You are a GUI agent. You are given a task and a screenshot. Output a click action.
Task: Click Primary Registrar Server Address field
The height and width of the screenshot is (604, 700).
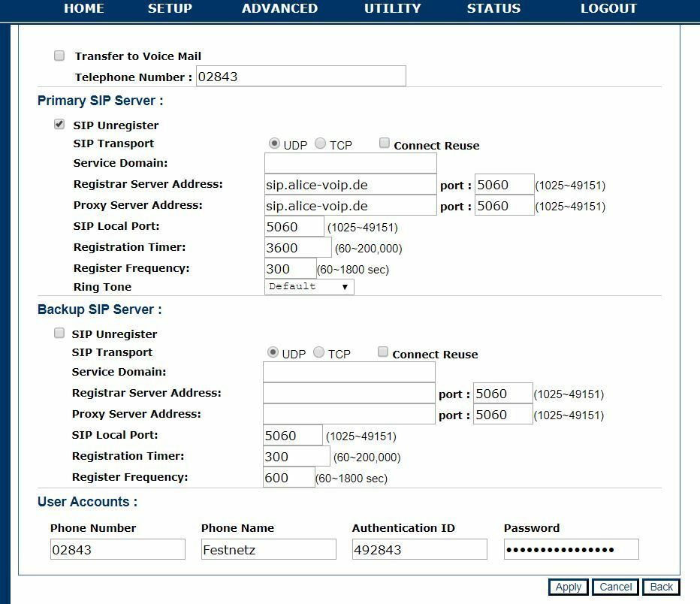[x=351, y=184]
